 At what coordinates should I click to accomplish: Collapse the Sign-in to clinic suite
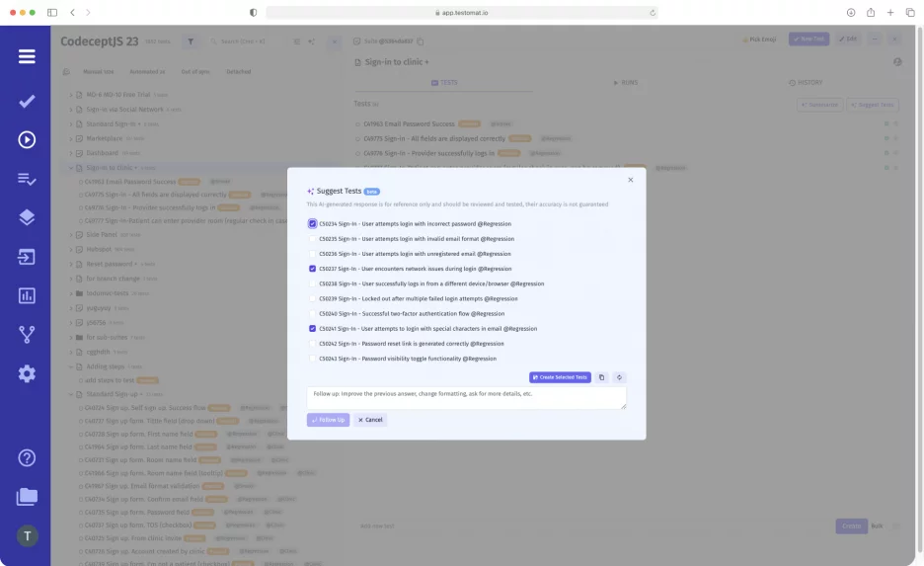tap(71, 168)
